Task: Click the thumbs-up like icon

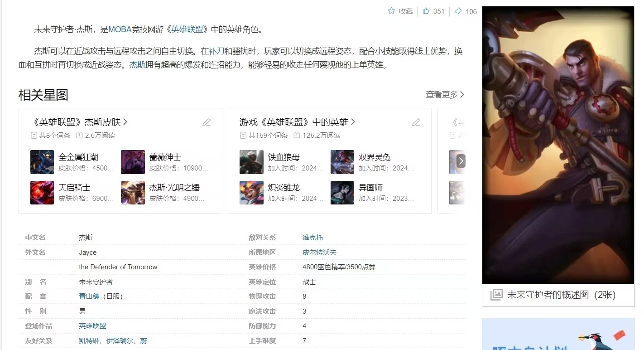Action: pos(426,11)
